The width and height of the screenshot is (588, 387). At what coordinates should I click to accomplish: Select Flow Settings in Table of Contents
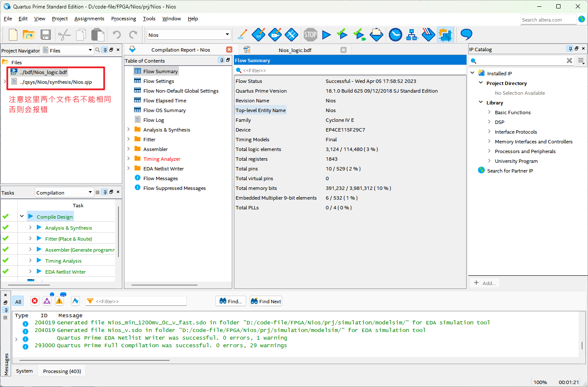[159, 81]
